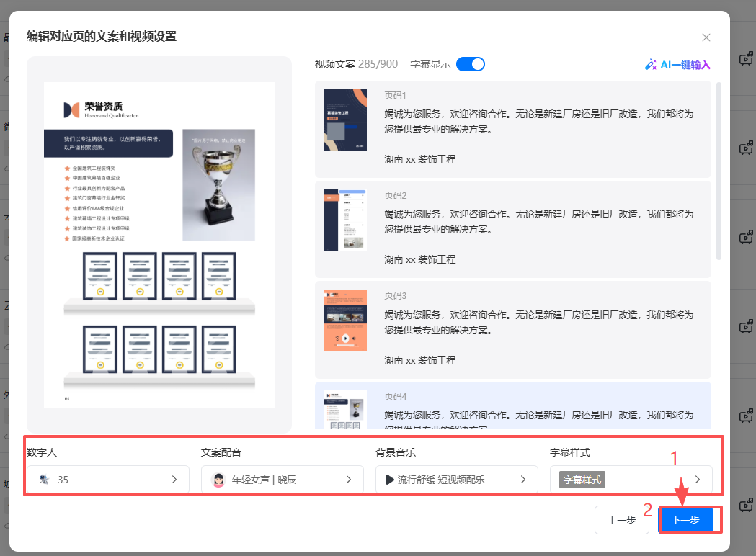Click the digital human avatar icon beside 35
This screenshot has height=556, width=756.
[44, 480]
